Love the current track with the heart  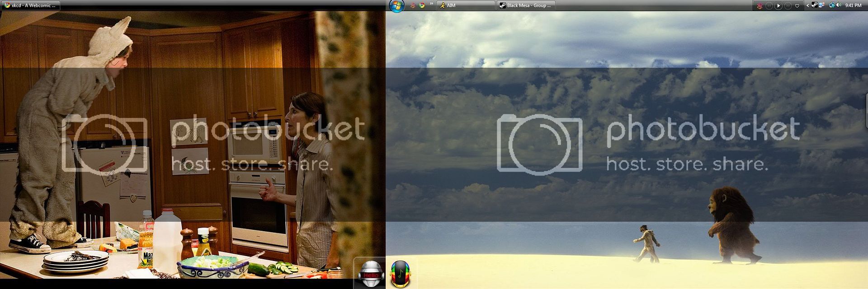pyautogui.click(x=797, y=6)
